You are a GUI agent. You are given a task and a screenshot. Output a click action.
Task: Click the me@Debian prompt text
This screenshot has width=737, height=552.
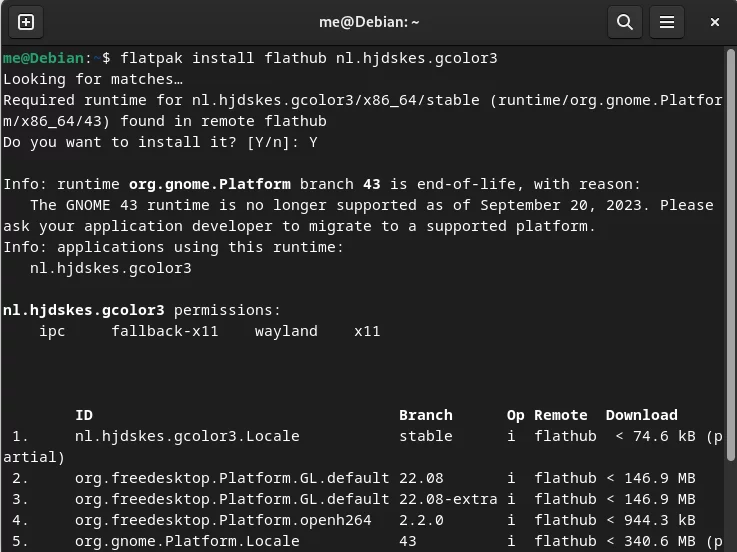pyautogui.click(x=44, y=58)
